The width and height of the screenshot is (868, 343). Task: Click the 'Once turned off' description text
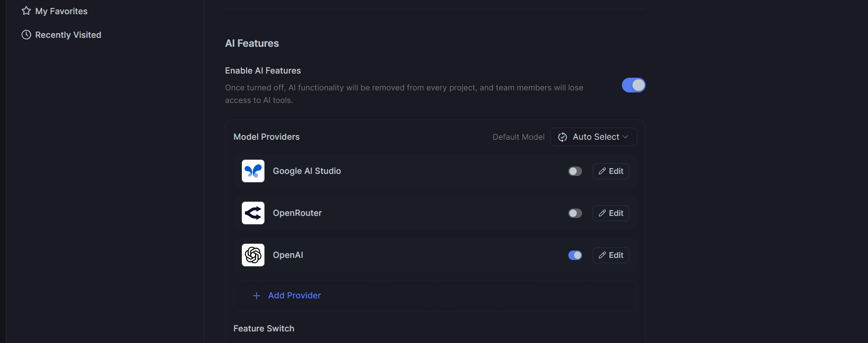404,94
